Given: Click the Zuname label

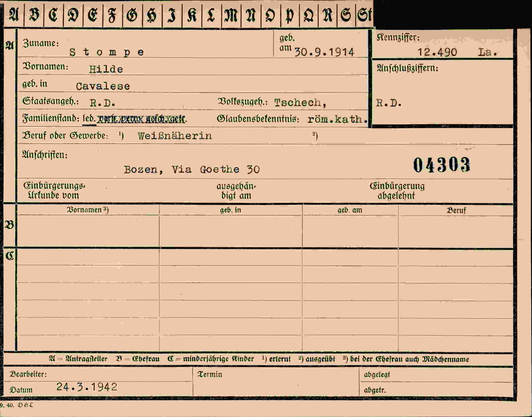Looking at the screenshot, I should [41, 43].
